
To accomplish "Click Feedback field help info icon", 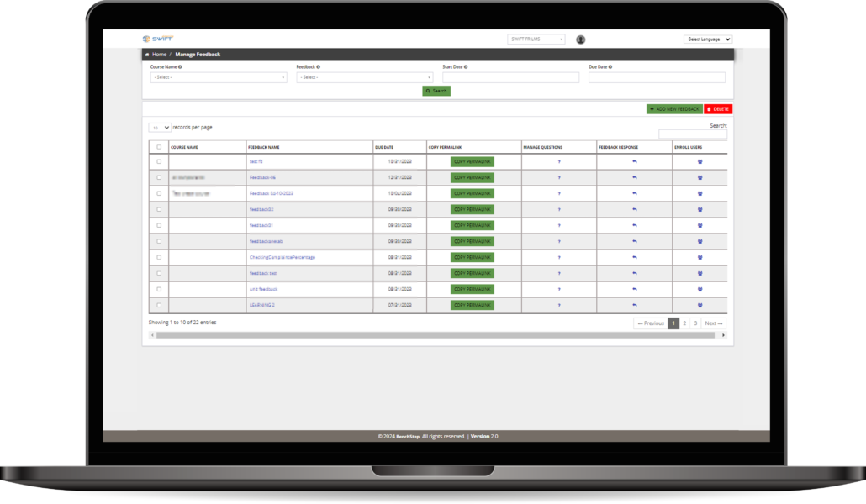I will tap(318, 67).
